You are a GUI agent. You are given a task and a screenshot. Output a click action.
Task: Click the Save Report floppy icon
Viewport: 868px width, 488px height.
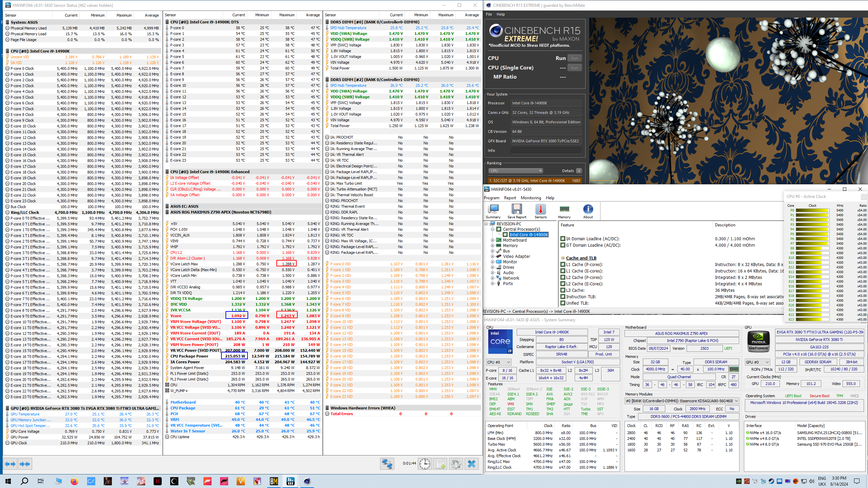coord(517,211)
